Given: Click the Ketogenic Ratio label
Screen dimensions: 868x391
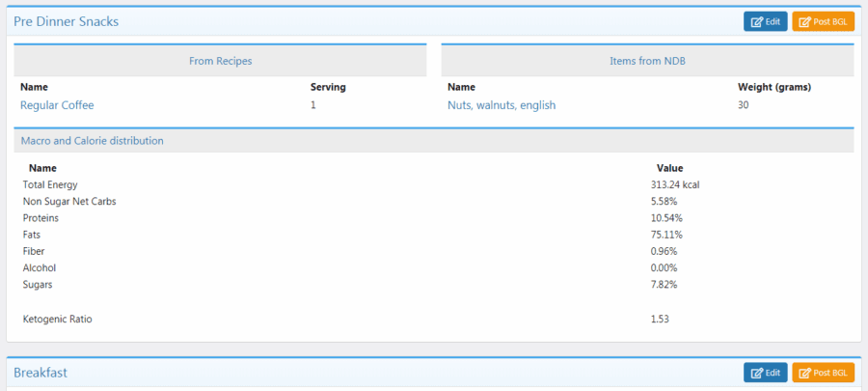Looking at the screenshot, I should [57, 319].
